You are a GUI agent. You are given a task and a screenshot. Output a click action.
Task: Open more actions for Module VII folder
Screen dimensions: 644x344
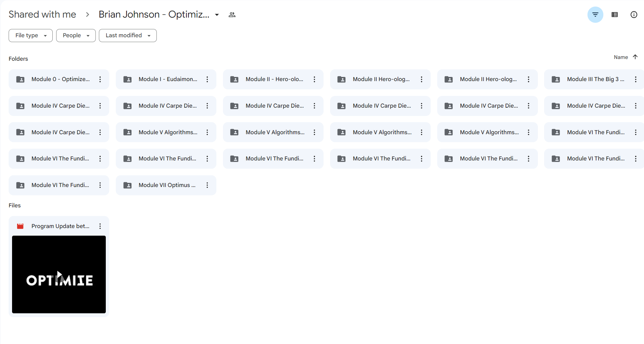[207, 185]
